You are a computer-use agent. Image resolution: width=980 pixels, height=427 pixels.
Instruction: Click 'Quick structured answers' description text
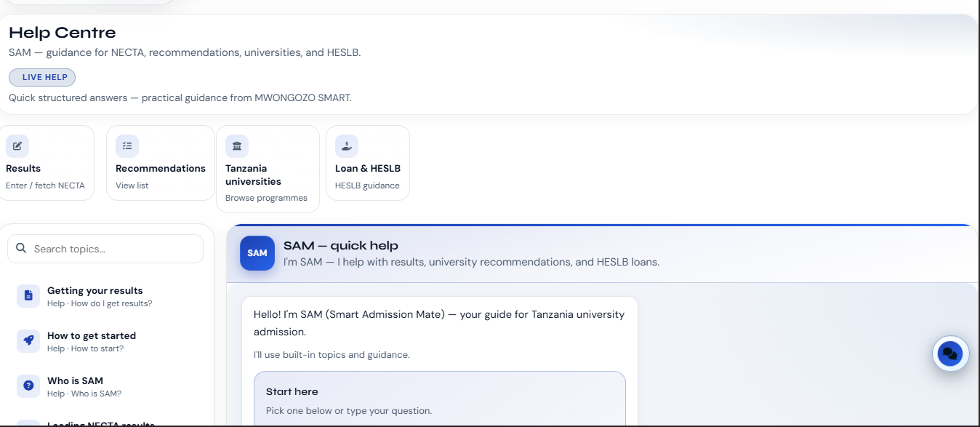pos(180,97)
